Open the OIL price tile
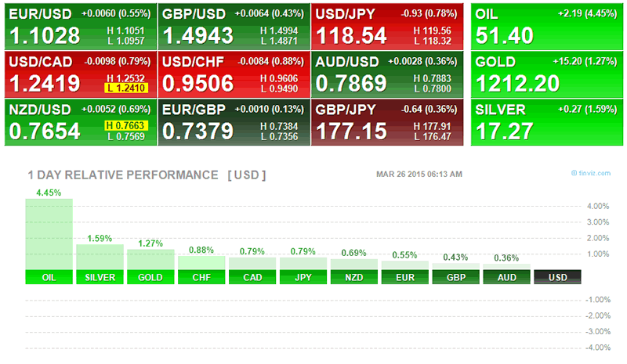 [545, 27]
